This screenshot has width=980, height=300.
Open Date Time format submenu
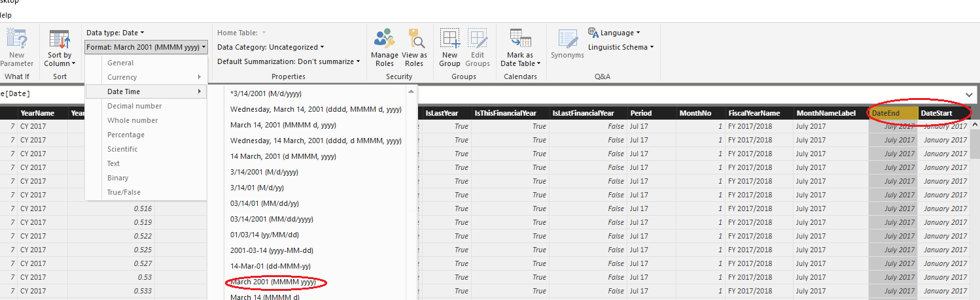(146, 92)
